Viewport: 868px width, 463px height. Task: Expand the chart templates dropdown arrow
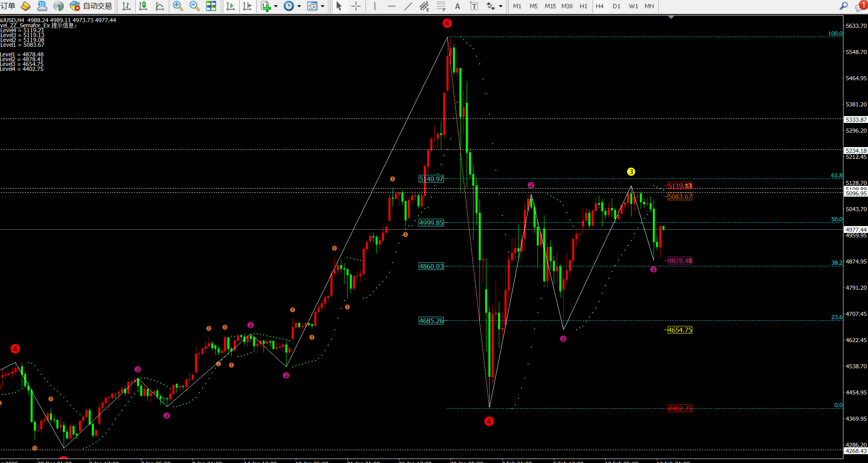322,6
